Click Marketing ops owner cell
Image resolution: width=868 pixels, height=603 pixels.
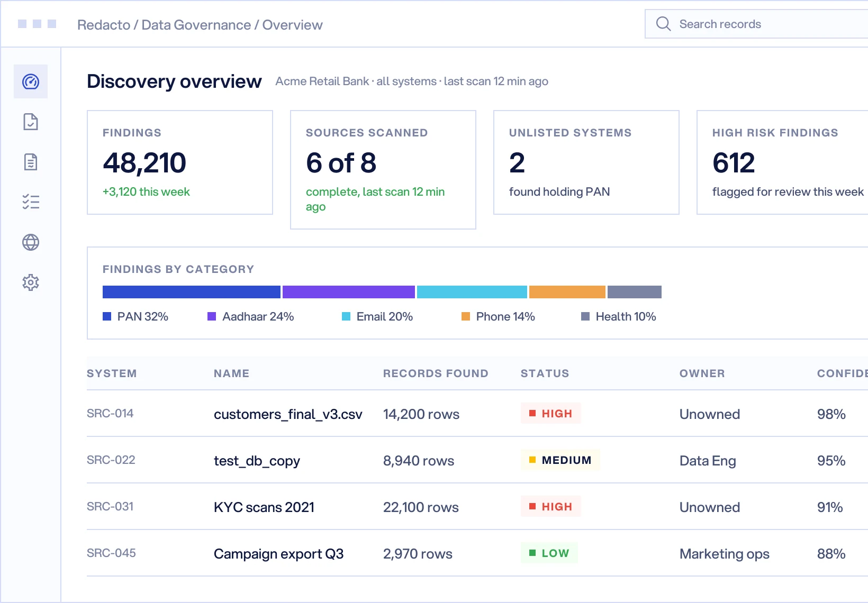click(725, 554)
